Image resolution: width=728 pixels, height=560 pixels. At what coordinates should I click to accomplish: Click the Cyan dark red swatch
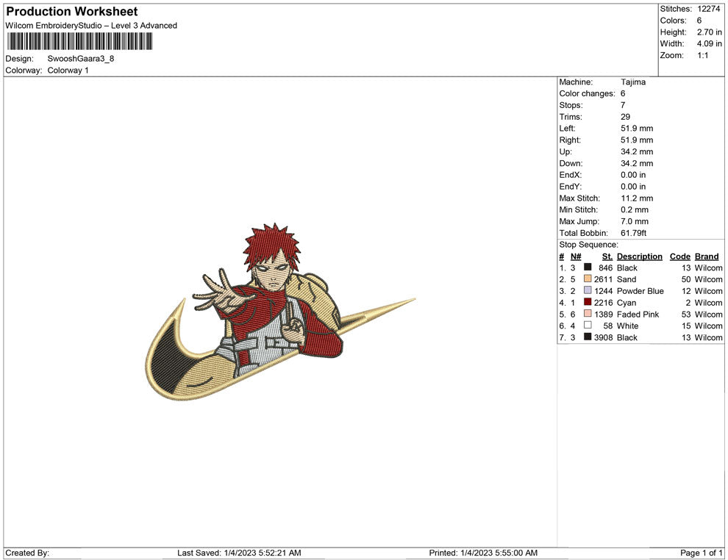click(x=588, y=302)
